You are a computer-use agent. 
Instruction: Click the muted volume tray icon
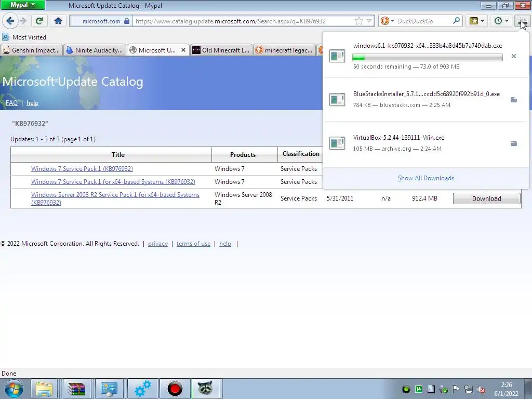coord(481,389)
